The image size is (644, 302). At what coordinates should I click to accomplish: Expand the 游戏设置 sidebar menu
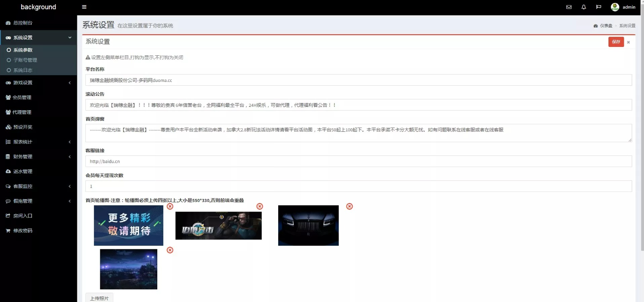point(38,83)
